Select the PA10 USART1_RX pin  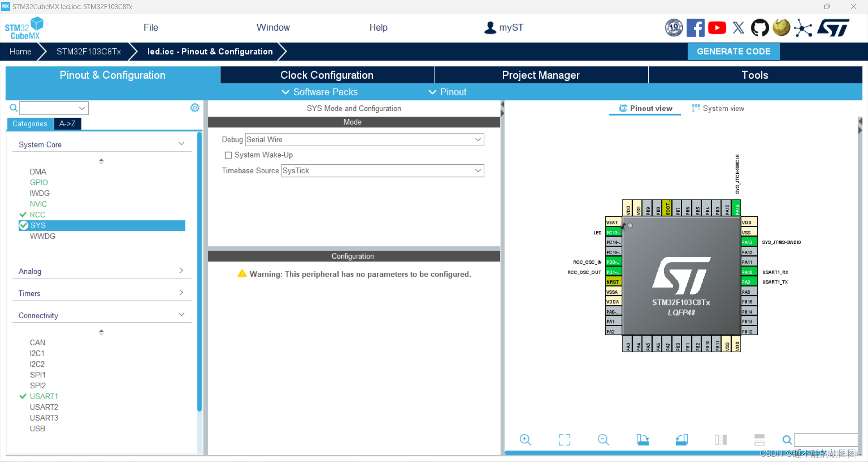(749, 272)
